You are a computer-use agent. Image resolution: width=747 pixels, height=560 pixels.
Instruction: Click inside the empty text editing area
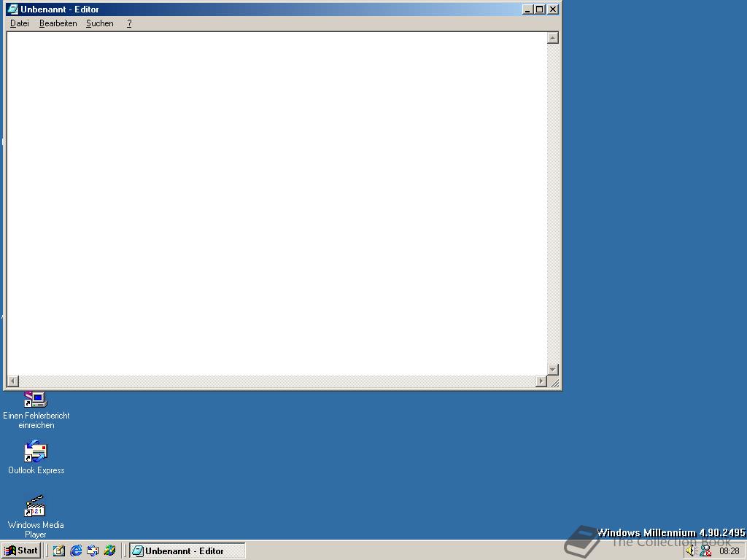click(x=276, y=203)
